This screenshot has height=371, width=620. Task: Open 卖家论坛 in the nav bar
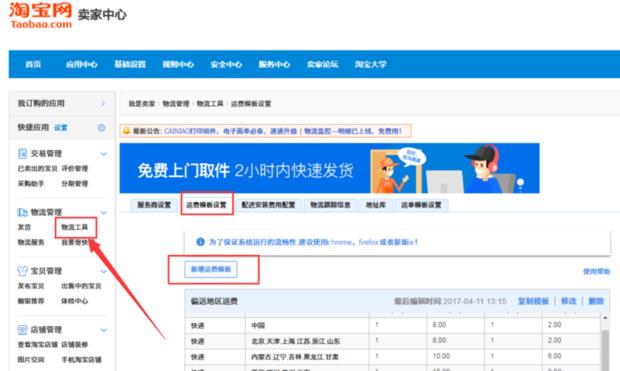coord(323,64)
